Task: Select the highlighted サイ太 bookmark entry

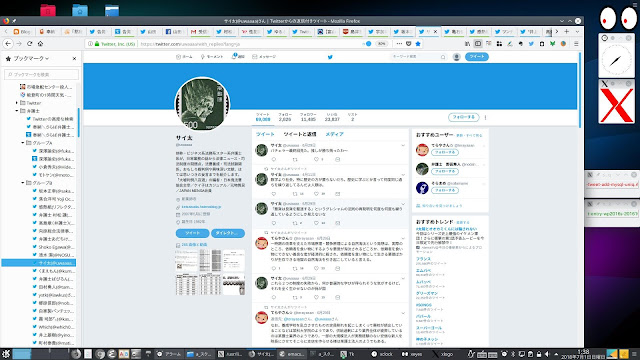Action: [x=38, y=263]
